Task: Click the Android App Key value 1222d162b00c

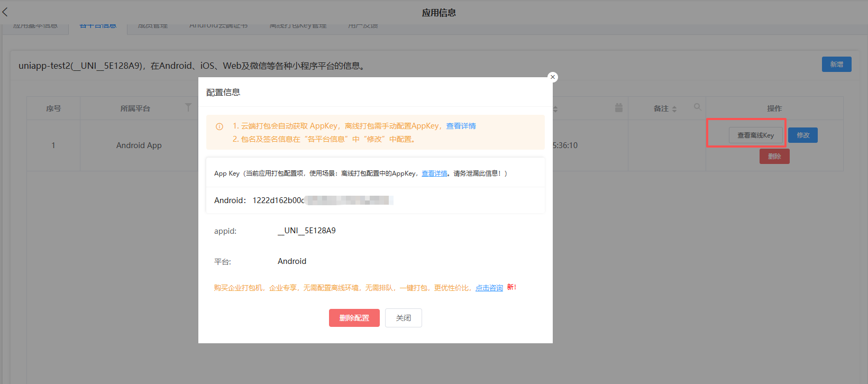Action: (278, 200)
